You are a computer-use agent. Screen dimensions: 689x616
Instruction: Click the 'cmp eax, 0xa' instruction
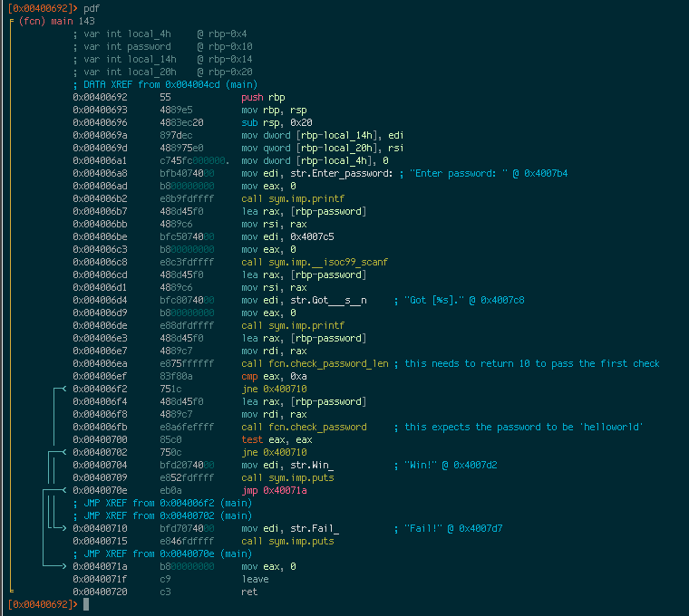click(x=274, y=377)
